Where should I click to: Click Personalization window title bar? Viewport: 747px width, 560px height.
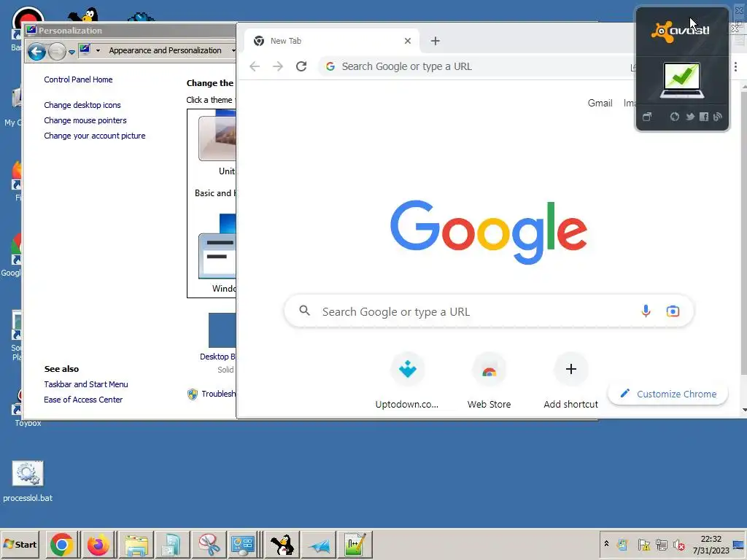[x=130, y=31]
